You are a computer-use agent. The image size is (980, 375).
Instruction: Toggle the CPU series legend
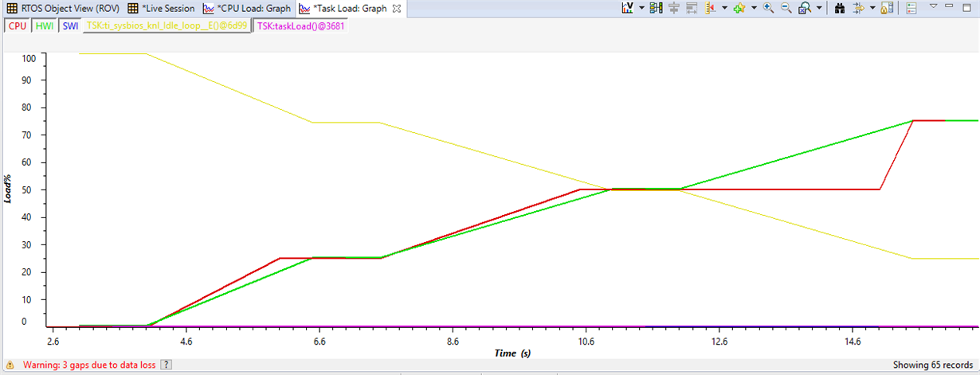click(x=18, y=25)
